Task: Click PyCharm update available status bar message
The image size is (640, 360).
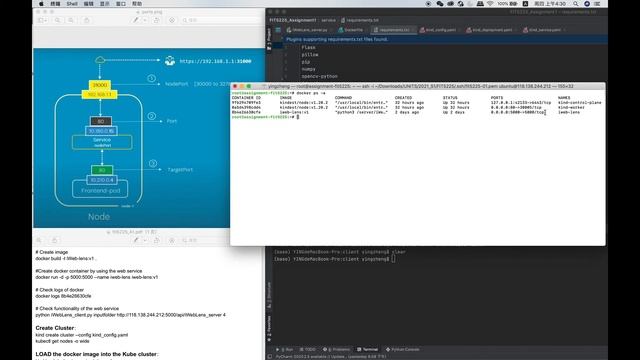Action: pyautogui.click(x=331, y=357)
